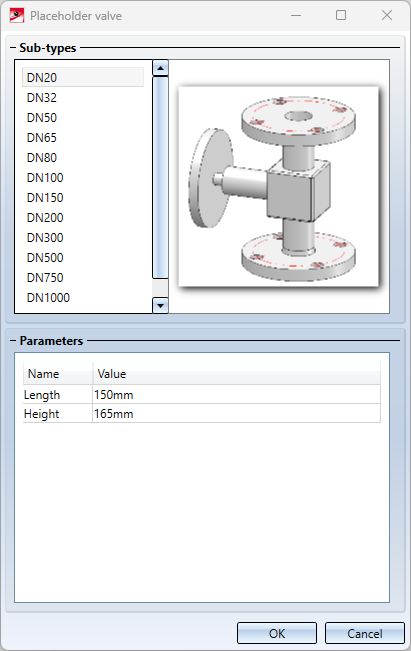Choose DN50 from the sub-types list

pyautogui.click(x=83, y=117)
